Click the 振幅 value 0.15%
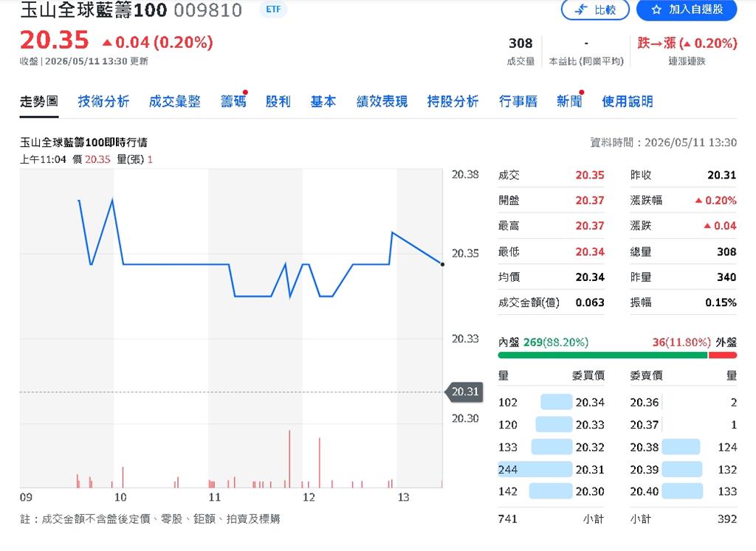756x551 pixels. pos(721,302)
